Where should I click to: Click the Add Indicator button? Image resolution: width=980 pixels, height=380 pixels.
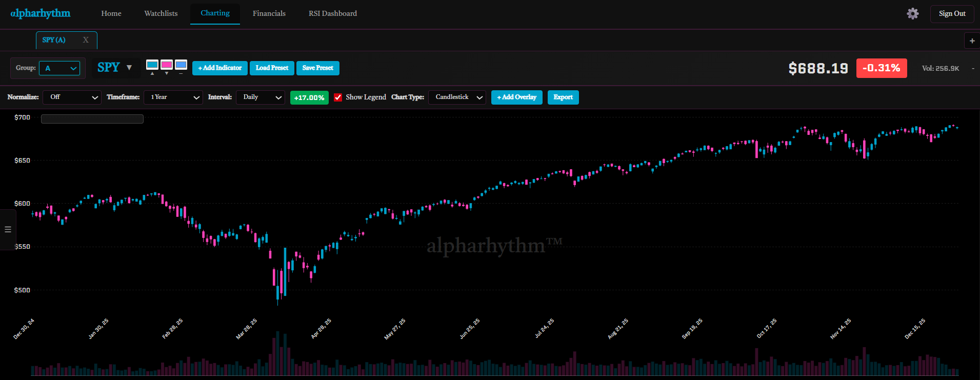coord(220,68)
